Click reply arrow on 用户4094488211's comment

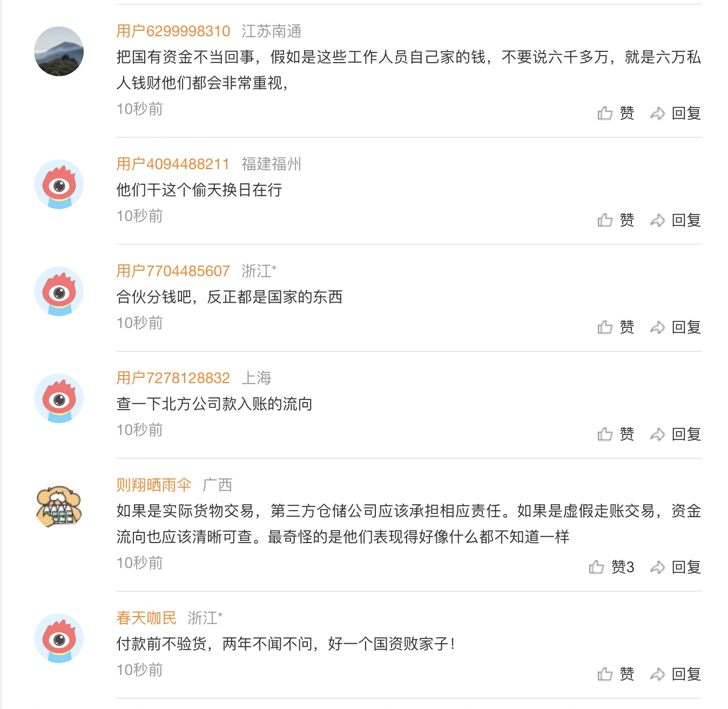pyautogui.click(x=657, y=220)
